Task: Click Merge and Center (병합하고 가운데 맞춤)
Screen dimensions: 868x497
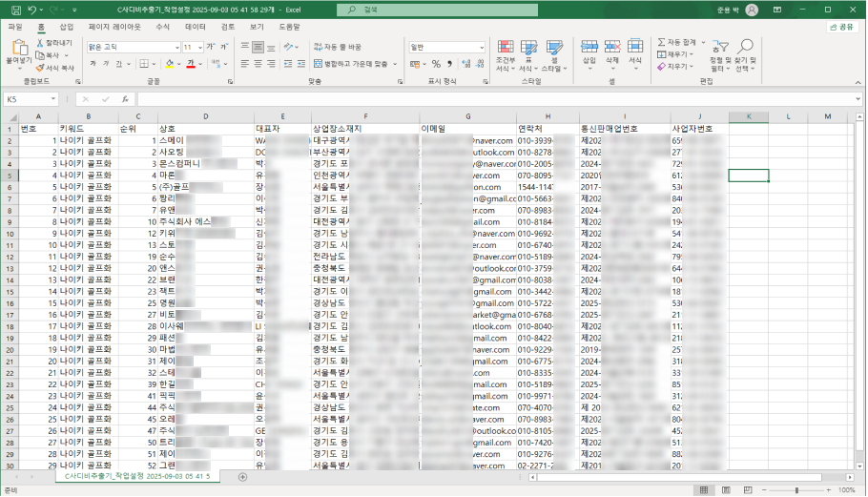Action: pos(349,64)
